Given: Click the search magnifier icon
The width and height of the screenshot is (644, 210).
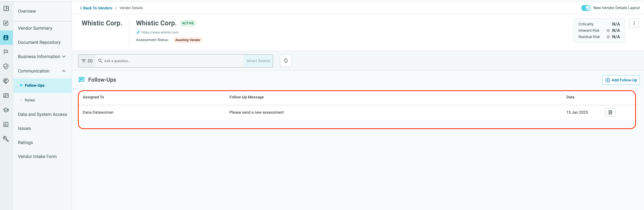Looking at the screenshot, I should [x=100, y=61].
